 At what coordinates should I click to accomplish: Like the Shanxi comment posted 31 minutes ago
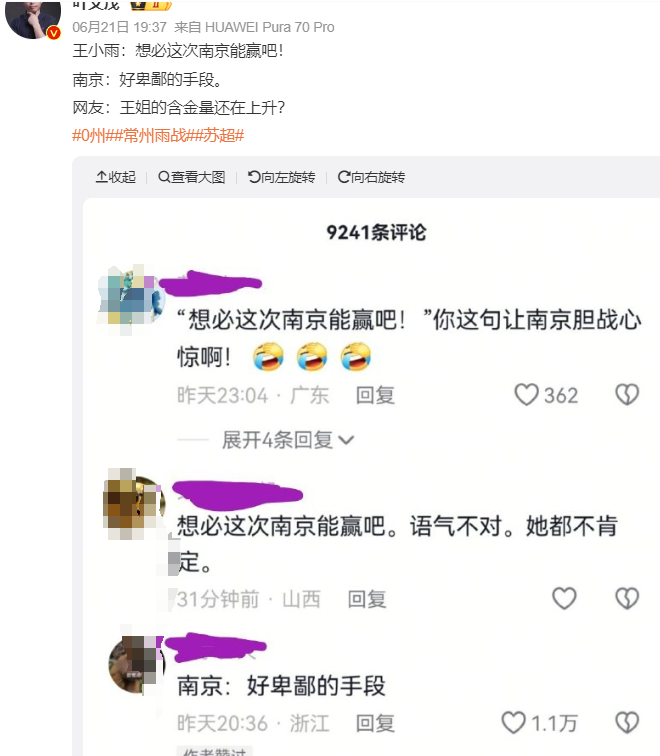click(x=564, y=598)
